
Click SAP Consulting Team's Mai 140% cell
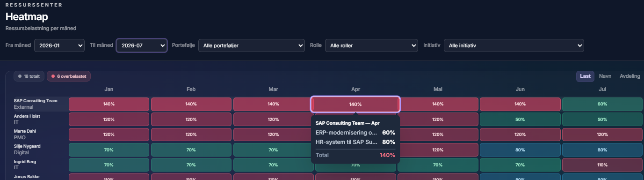(x=438, y=104)
